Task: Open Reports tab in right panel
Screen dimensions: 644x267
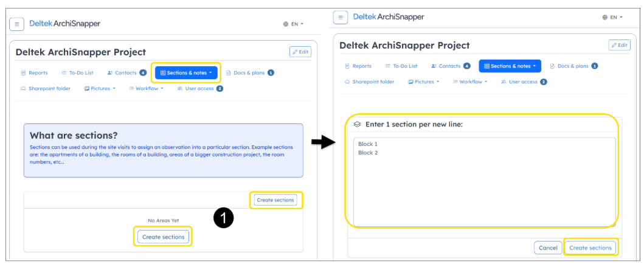Action: click(x=358, y=66)
